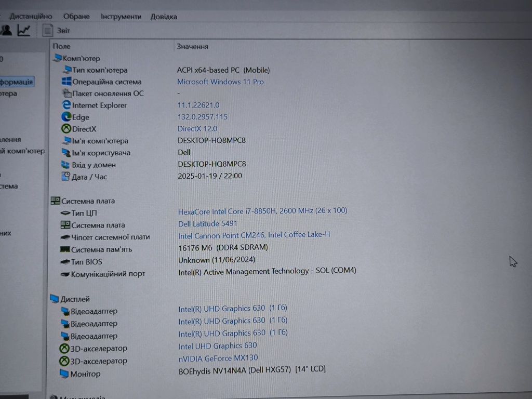Click the Дисплей group monitor icon

click(54, 299)
